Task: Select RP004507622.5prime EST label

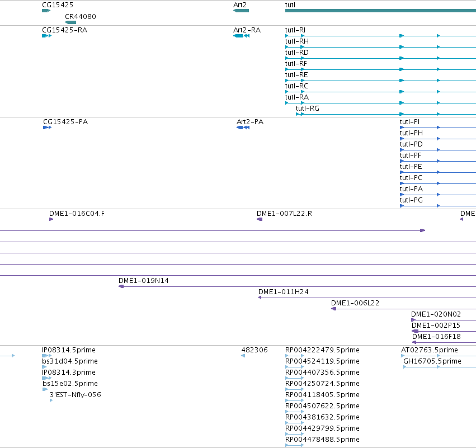Action: click(322, 407)
